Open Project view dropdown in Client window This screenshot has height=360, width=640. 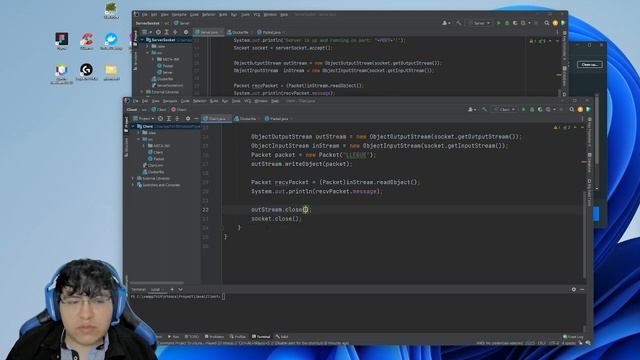tap(145, 118)
